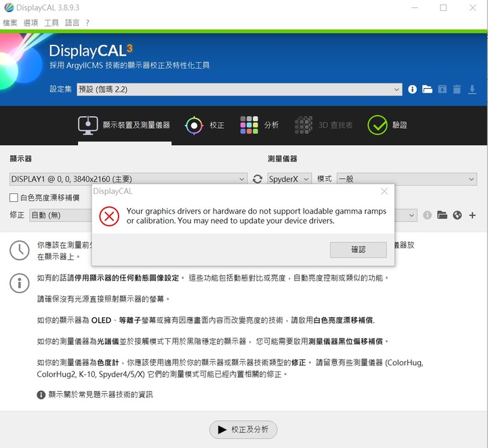The height and width of the screenshot is (448, 488).
Task: Click the 校正及分析 start button
Action: [243, 430]
